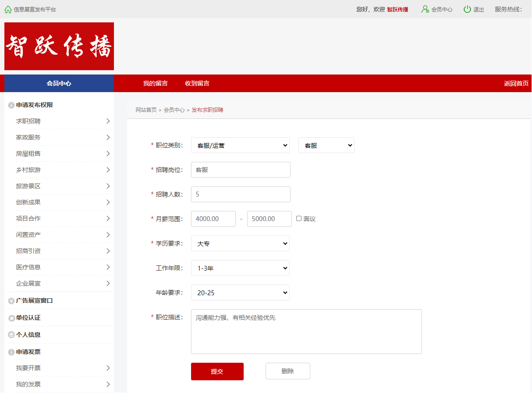
Task: Click the chevron arrow on 招商引资 row
Action: pyautogui.click(x=108, y=251)
